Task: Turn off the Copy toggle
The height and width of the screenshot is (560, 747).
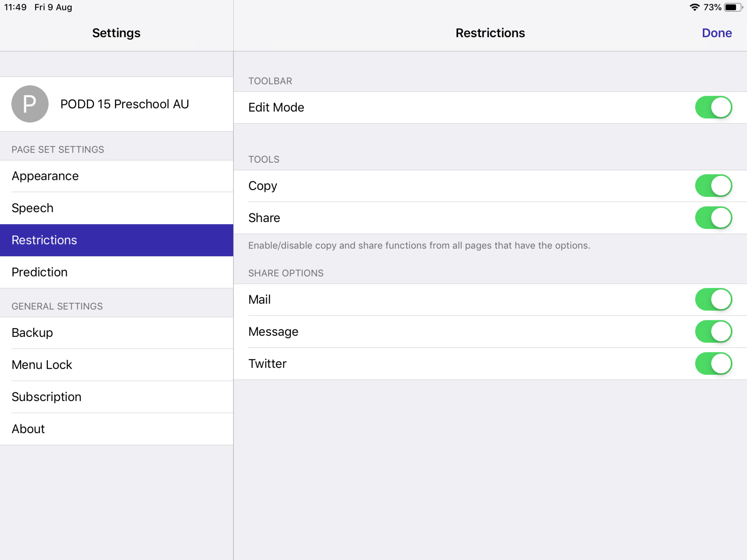Action: click(x=713, y=185)
